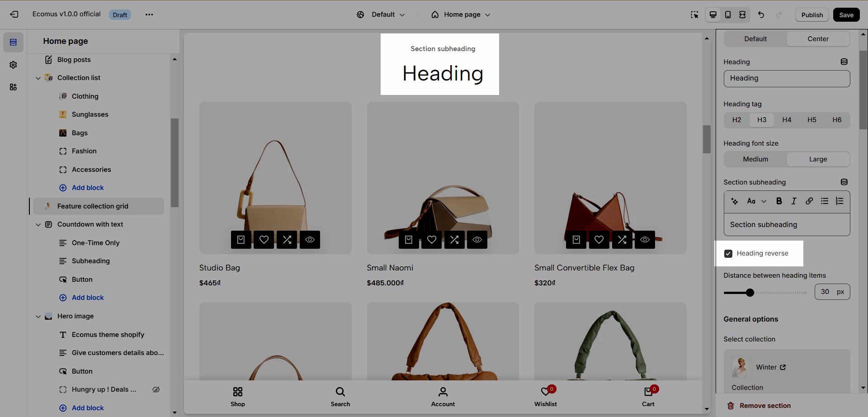Screen dimensions: 868x417
Task: Insert bulleted list in subheading editor
Action: 825,201
